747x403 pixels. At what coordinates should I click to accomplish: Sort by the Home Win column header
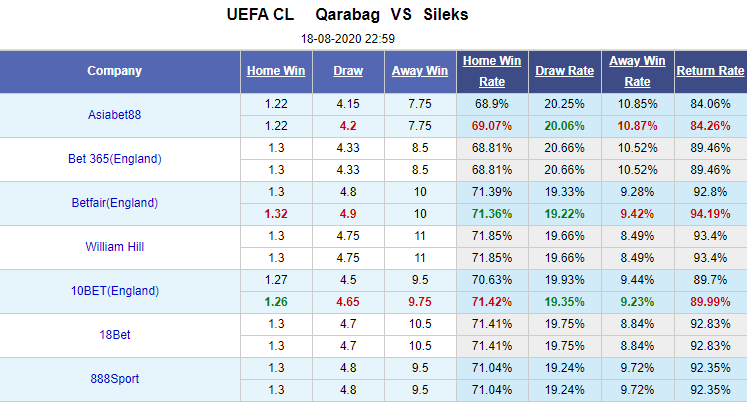(277, 71)
